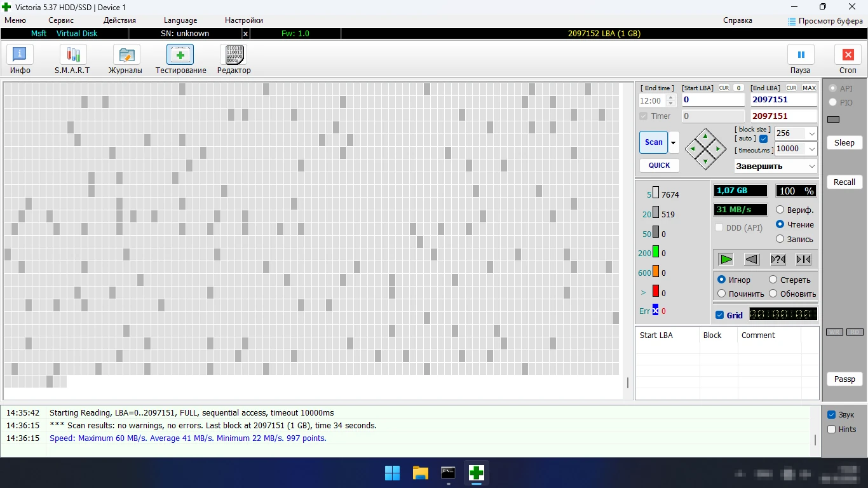Open File Explorer from the taskbar
868x488 pixels.
pos(420,473)
